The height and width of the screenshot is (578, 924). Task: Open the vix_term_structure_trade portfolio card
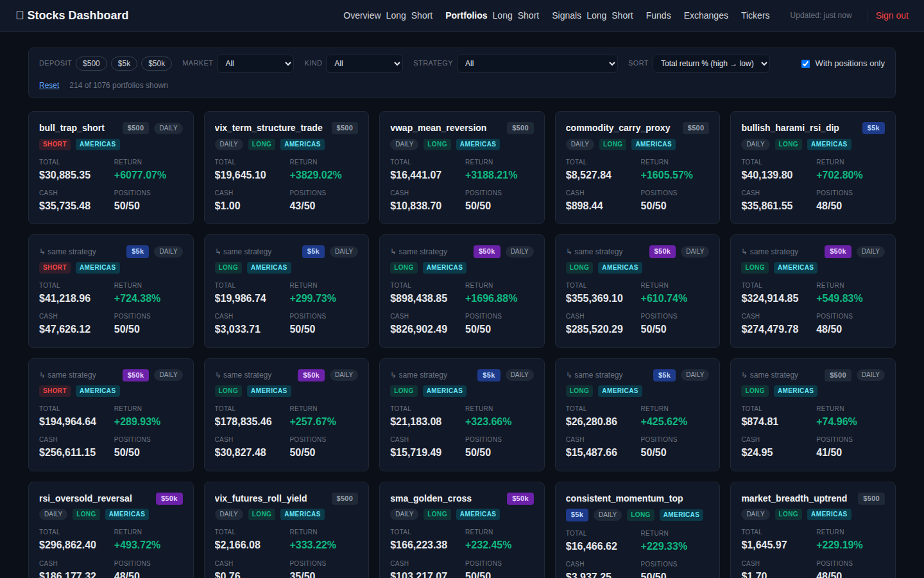(286, 168)
